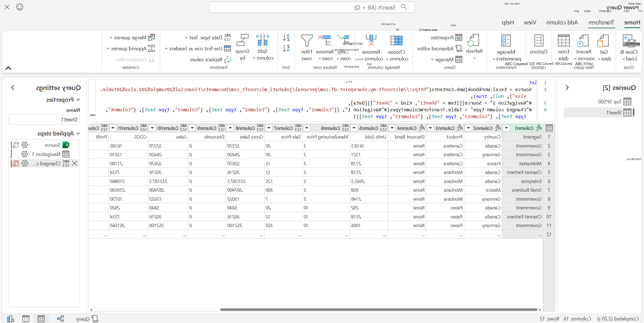Open the Data type: Text dropdown
Screen dimensions: 644x323
tap(208, 38)
